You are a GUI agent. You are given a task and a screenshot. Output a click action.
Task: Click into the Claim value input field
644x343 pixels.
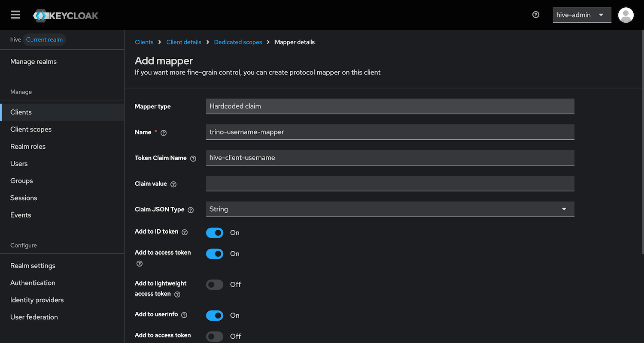(x=390, y=184)
